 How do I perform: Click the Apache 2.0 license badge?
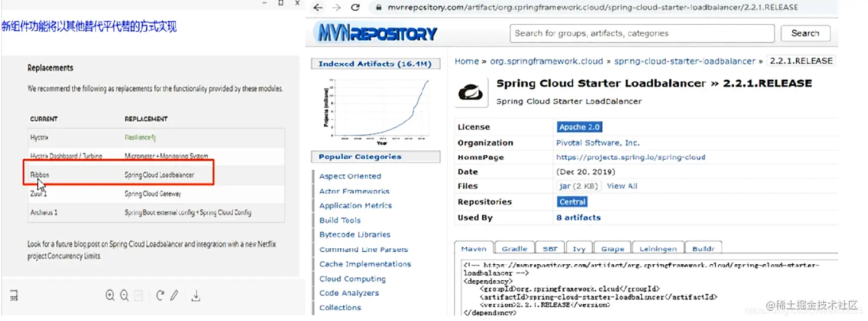[x=580, y=127]
